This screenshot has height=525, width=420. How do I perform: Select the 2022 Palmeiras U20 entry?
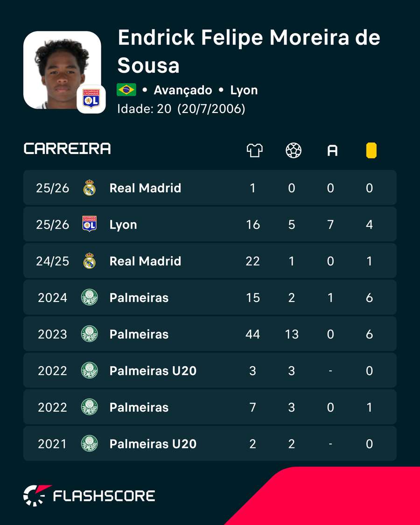[210, 371]
